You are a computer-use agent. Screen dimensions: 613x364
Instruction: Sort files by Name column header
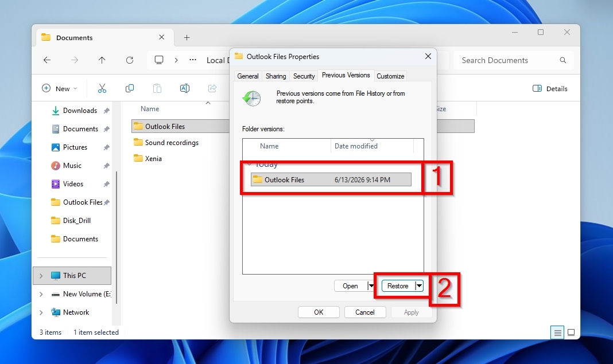150,109
